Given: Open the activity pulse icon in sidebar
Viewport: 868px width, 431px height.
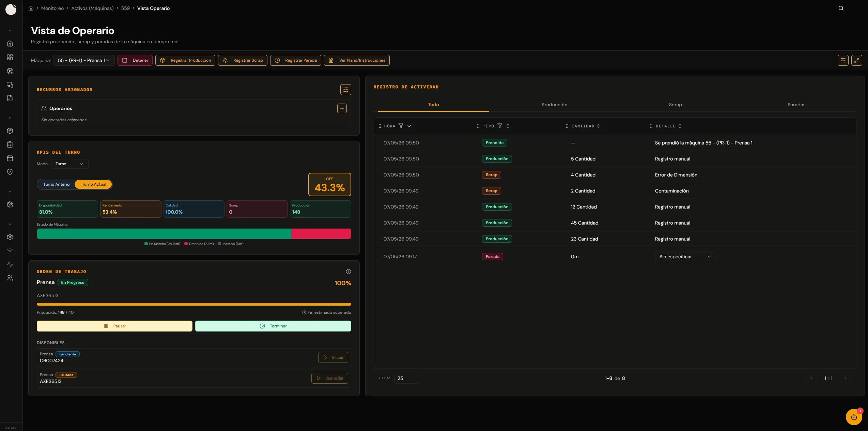Looking at the screenshot, I should pos(10,264).
